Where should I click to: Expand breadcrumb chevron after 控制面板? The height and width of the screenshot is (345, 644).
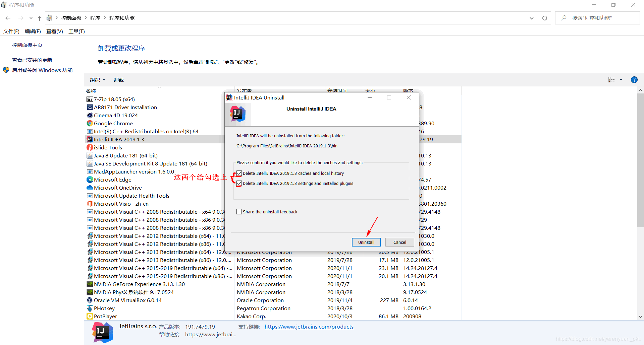(86, 18)
